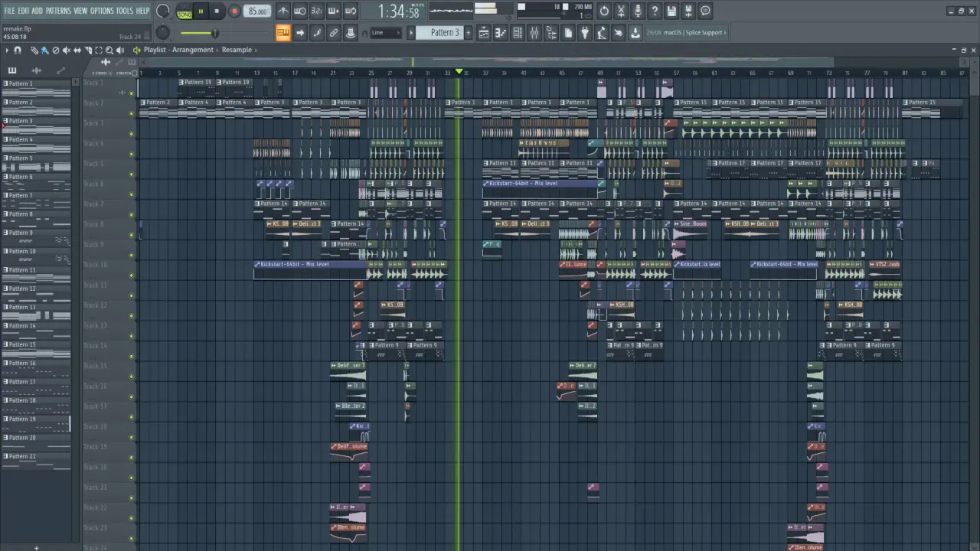Viewport: 980px width, 551px height.
Task: Click the tempo tapper icon
Action: 602,33
